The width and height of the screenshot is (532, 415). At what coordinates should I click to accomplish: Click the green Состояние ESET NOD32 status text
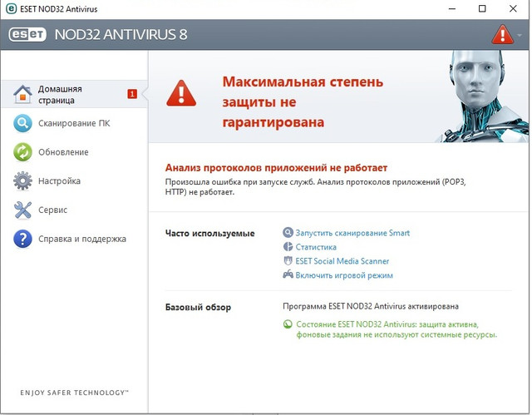point(397,329)
